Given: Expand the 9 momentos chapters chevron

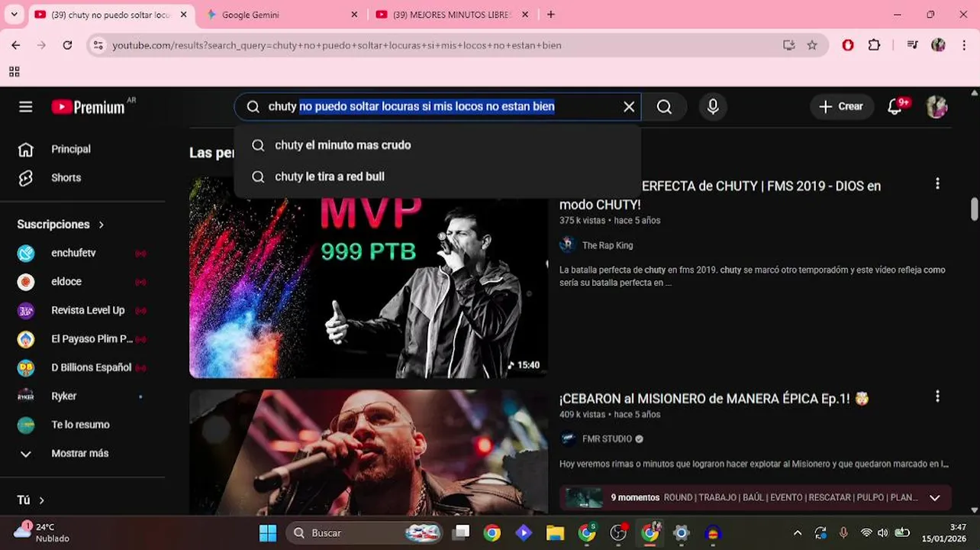Looking at the screenshot, I should click(x=934, y=498).
